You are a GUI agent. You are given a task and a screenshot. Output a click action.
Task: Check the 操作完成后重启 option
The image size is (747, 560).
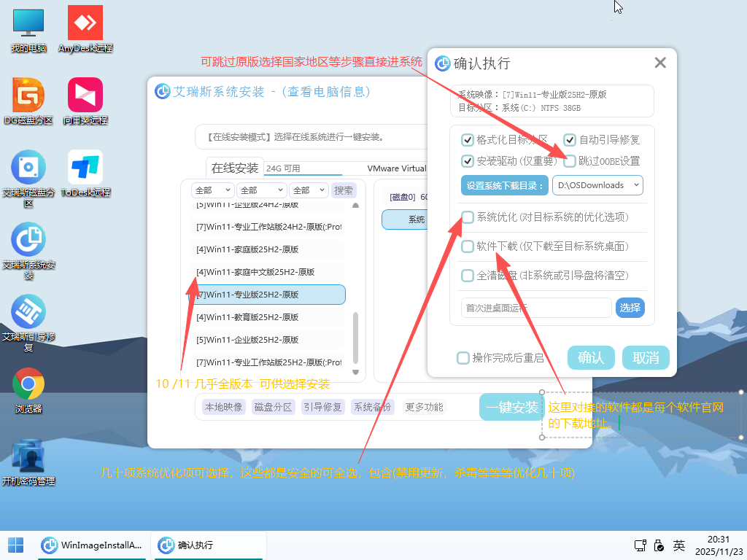[x=462, y=358]
